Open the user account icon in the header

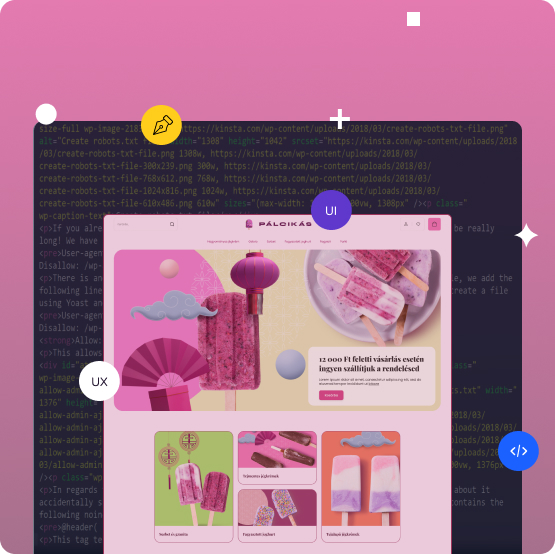pos(406,224)
